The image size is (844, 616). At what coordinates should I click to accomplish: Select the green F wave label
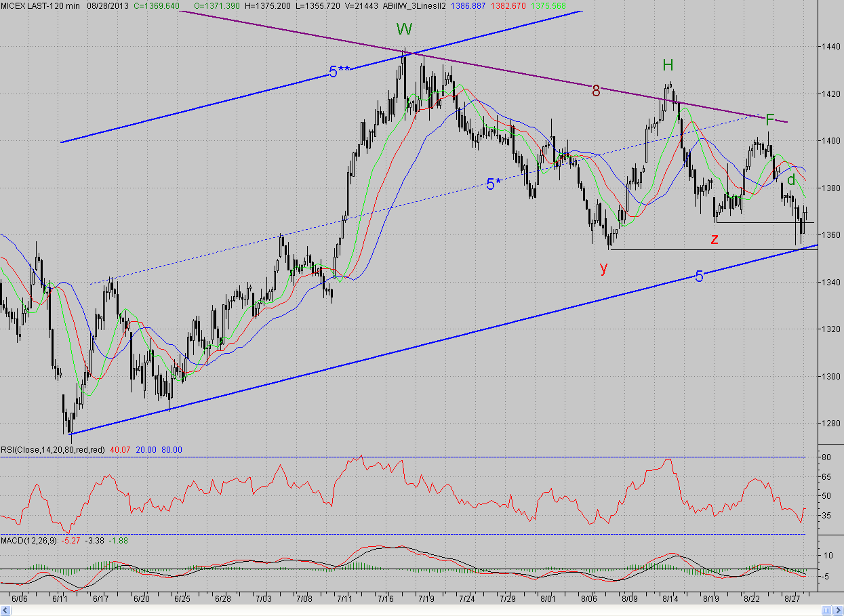(x=769, y=121)
